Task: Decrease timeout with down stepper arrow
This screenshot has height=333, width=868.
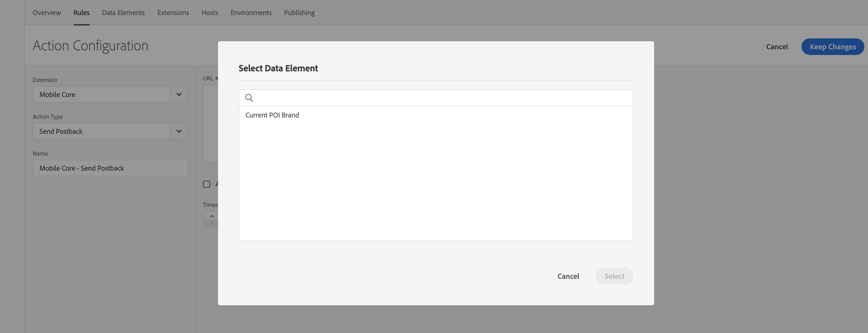Action: 212,223
